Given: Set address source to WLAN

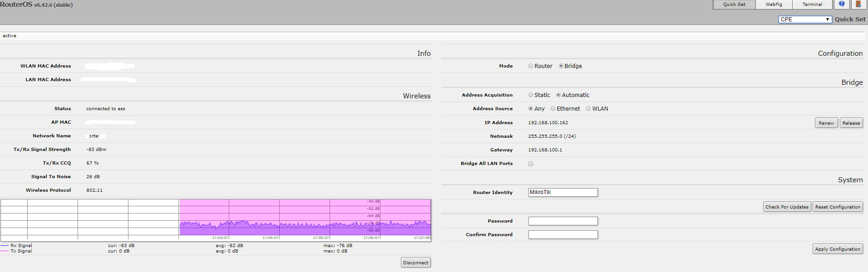Looking at the screenshot, I should coord(588,109).
